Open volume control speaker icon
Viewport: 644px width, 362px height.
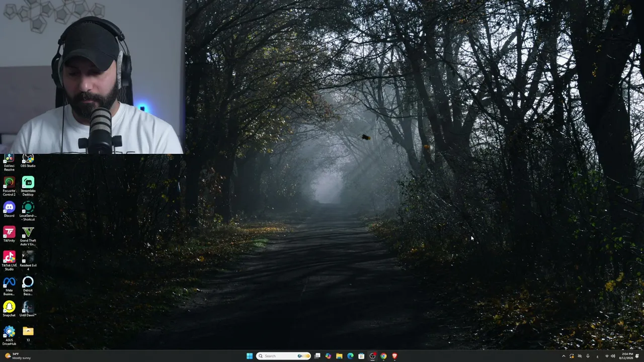click(x=613, y=356)
